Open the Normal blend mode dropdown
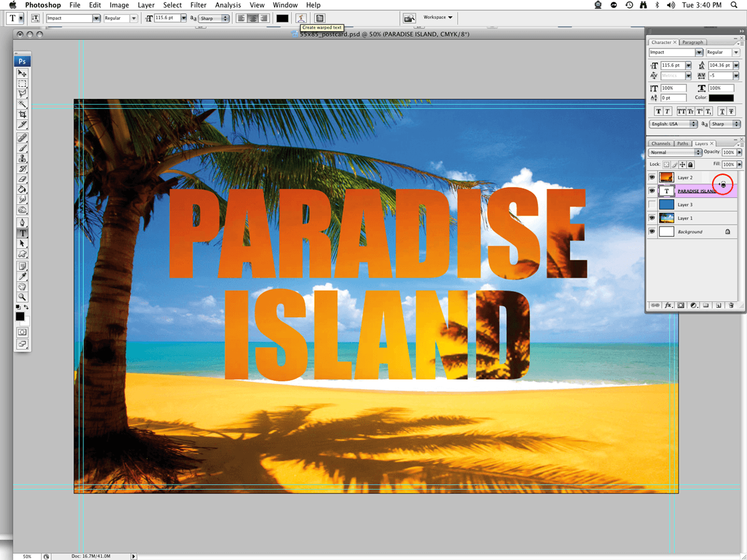747x560 pixels. [x=675, y=152]
